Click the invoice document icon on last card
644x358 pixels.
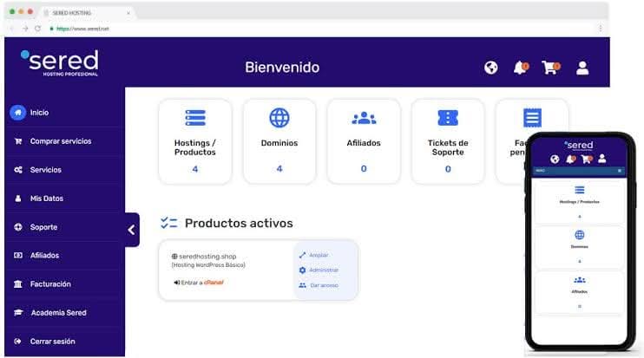[x=532, y=118]
